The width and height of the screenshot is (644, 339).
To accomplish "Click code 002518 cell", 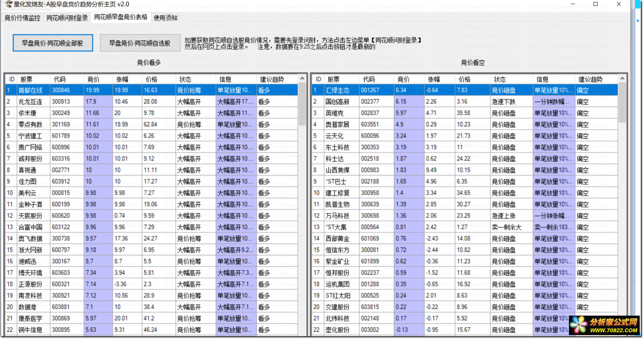I will (370, 159).
